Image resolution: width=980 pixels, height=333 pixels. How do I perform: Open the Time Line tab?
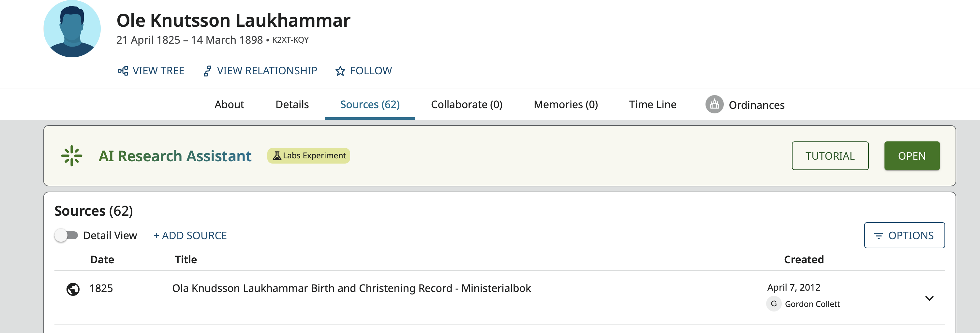(652, 105)
